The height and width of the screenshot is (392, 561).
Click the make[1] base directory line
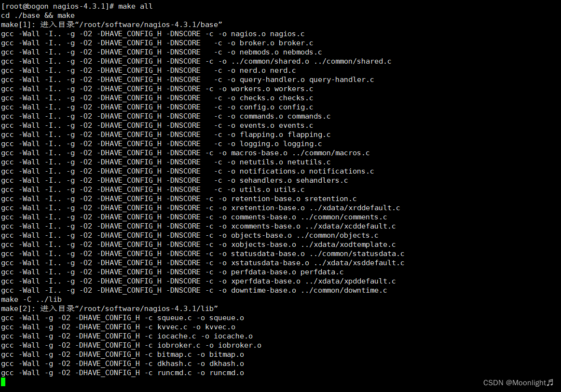coord(111,25)
